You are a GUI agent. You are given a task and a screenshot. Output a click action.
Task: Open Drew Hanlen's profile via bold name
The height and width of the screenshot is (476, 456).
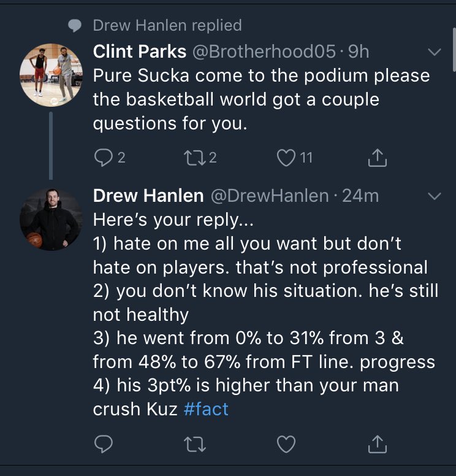pos(148,196)
